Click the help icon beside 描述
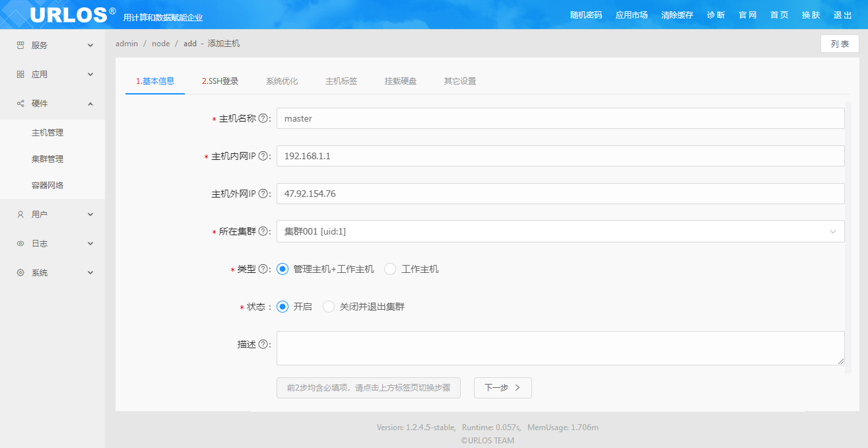Screen dimensions: 868x448 [x=263, y=345]
